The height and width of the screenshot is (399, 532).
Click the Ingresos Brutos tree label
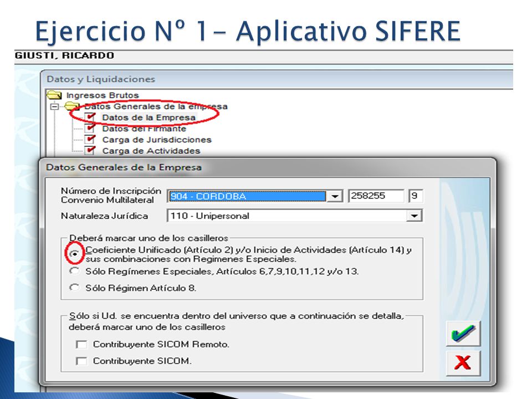[103, 95]
